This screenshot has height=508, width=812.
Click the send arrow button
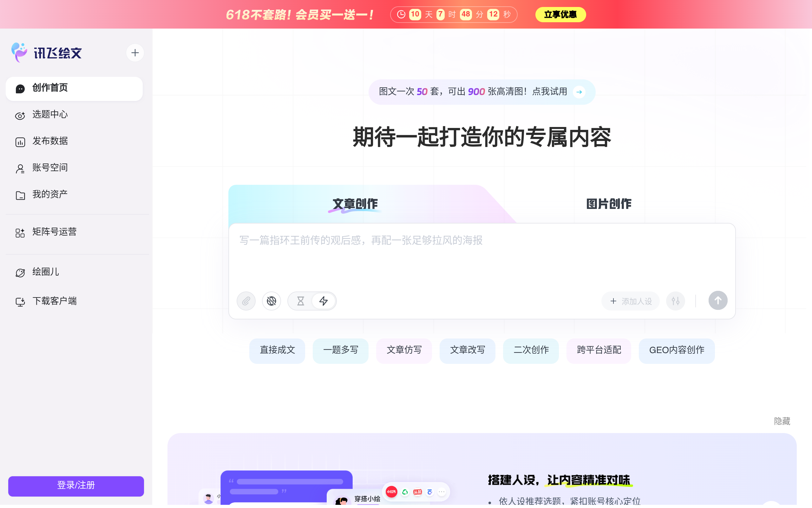coord(718,300)
